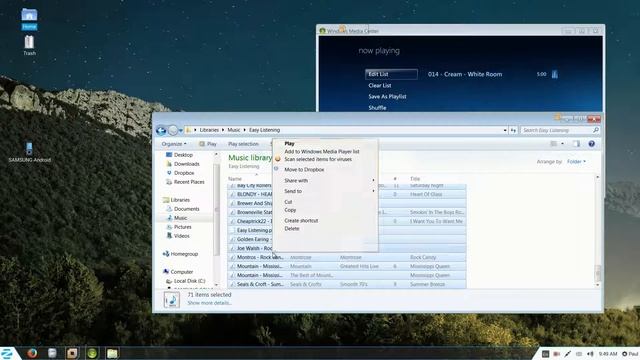This screenshot has width=640, height=360.
Task: Select Videos library in navigation pane
Action: [x=182, y=236]
